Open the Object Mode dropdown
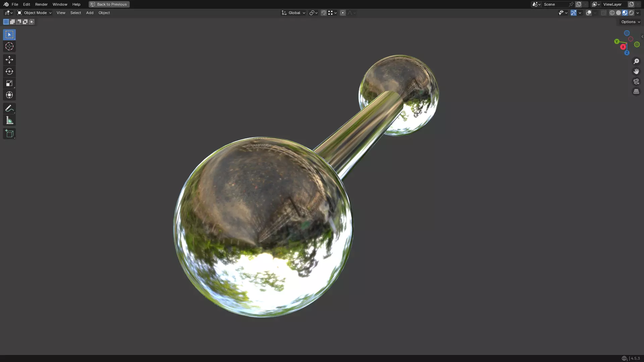The height and width of the screenshot is (362, 644). 34,13
